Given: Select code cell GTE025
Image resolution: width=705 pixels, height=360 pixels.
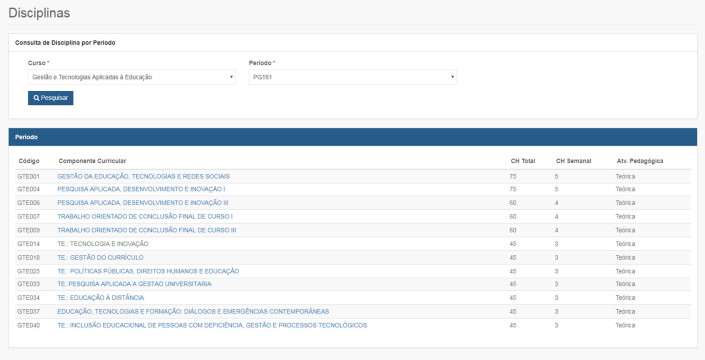Looking at the screenshot, I should pyautogui.click(x=28, y=271).
